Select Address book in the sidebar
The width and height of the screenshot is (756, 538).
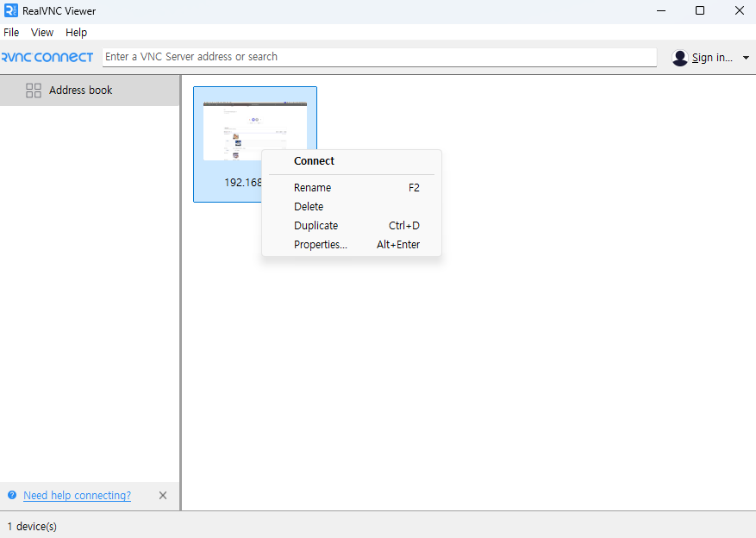(90, 91)
